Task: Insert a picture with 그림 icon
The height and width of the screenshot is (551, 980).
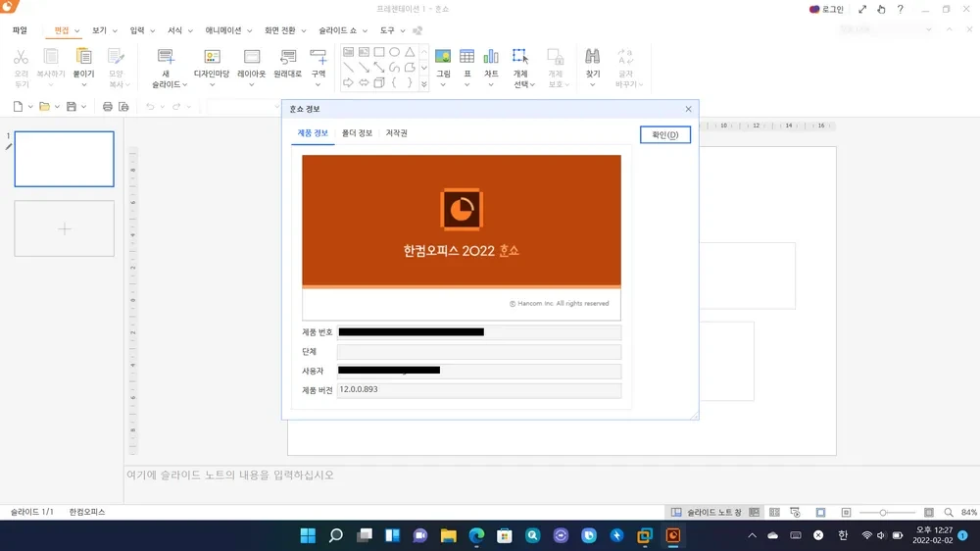Action: (443, 56)
